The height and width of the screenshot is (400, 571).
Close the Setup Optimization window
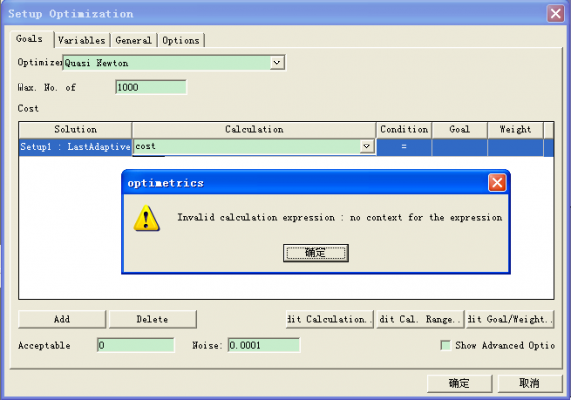click(x=555, y=14)
